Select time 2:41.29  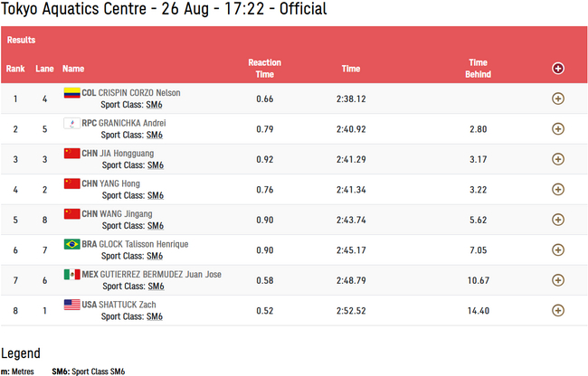tap(351, 160)
